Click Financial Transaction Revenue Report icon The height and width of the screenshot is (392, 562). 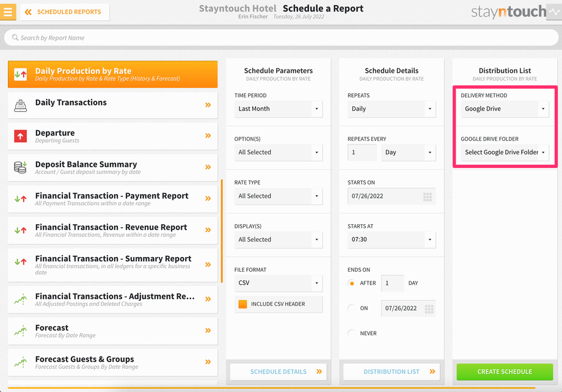[x=20, y=230]
